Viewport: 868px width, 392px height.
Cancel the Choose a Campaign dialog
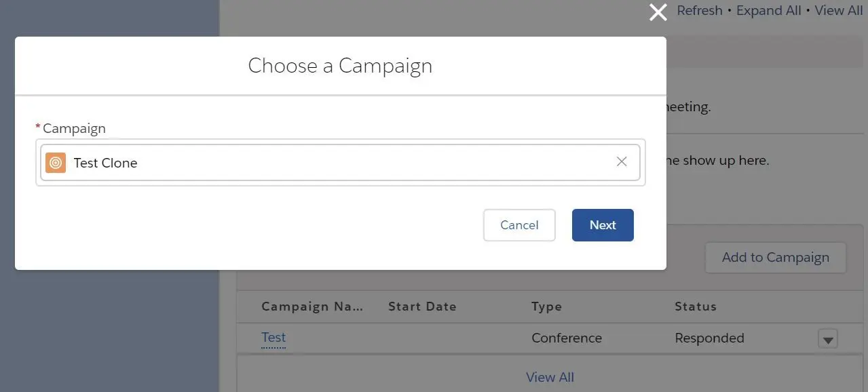pos(519,225)
